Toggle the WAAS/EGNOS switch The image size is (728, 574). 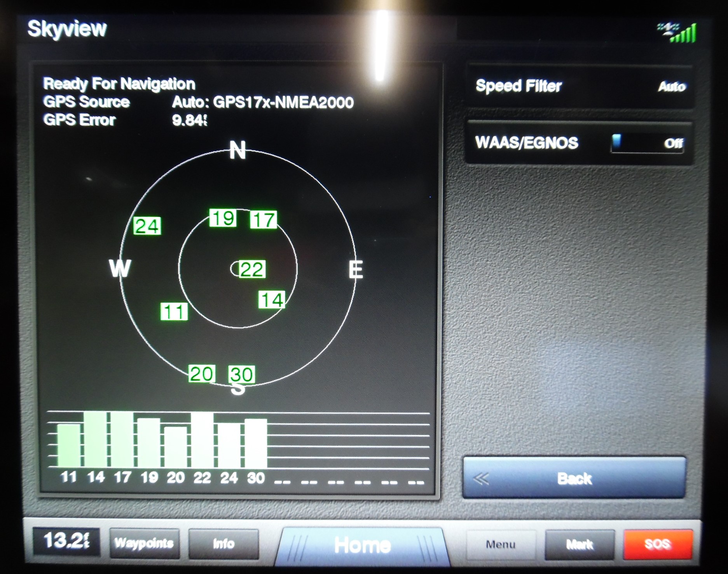(x=647, y=143)
